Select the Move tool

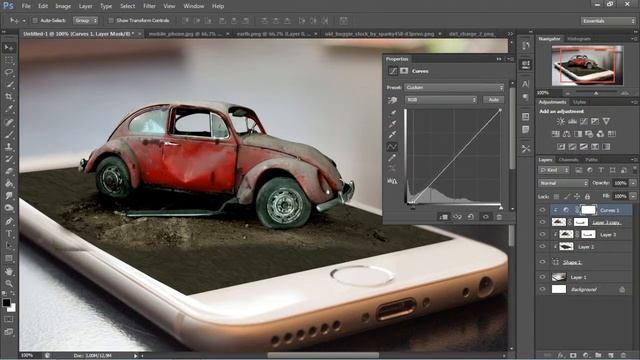pyautogui.click(x=9, y=48)
